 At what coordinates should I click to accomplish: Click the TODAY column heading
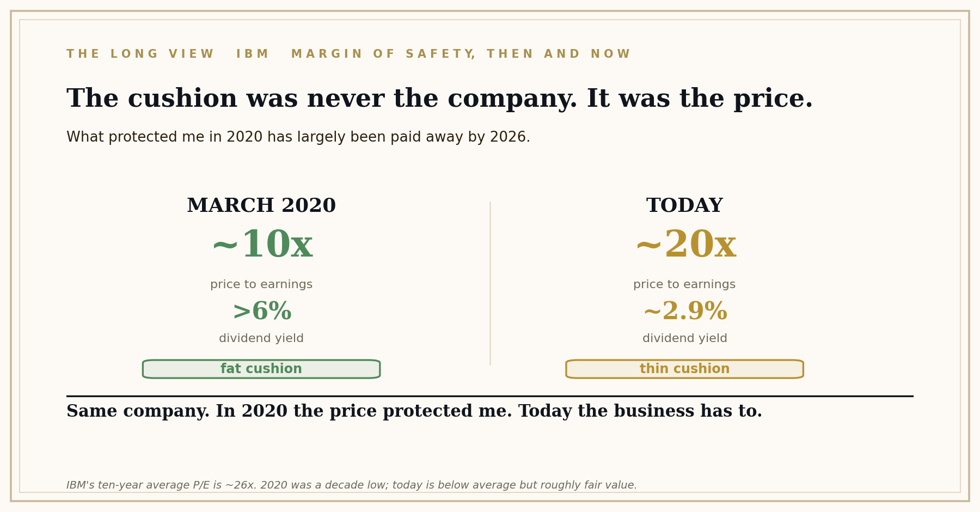(x=684, y=206)
